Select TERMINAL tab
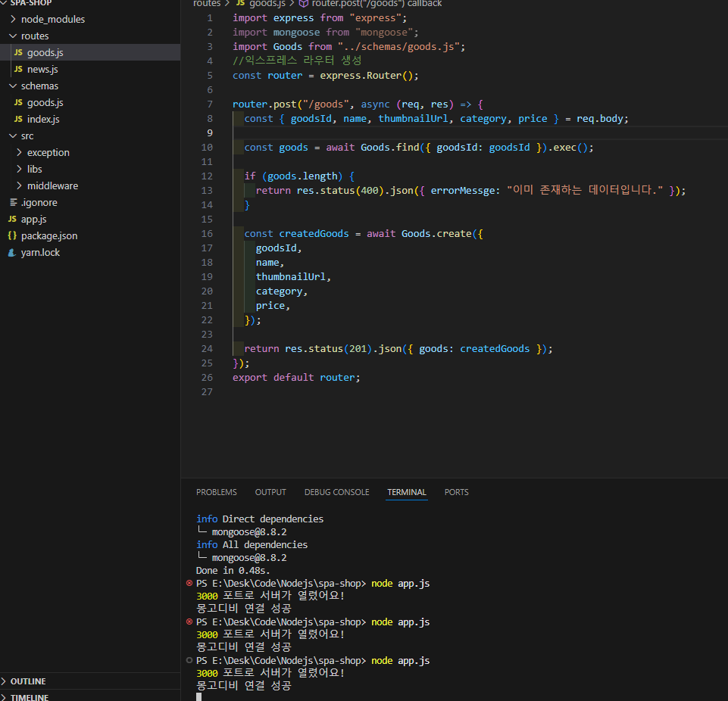Screen dimensions: 728x701 [407, 492]
